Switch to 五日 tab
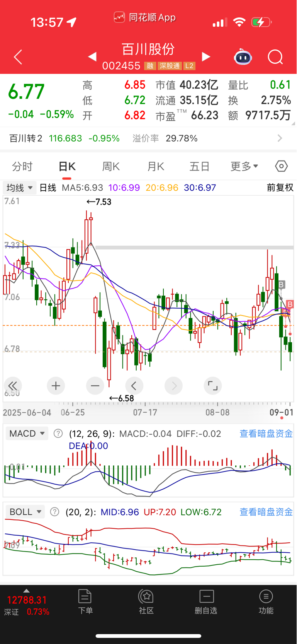Image resolution: width=297 pixels, height=644 pixels. tap(200, 166)
